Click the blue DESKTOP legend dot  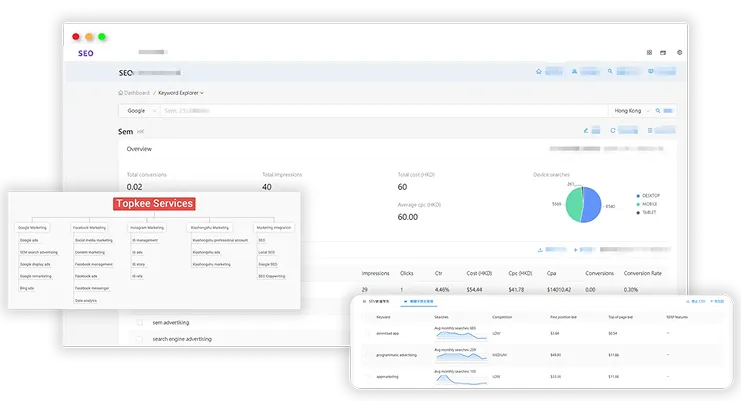[x=637, y=196]
